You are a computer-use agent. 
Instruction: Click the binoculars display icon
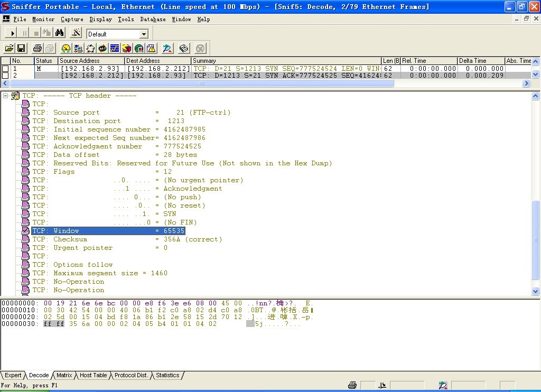pos(59,33)
